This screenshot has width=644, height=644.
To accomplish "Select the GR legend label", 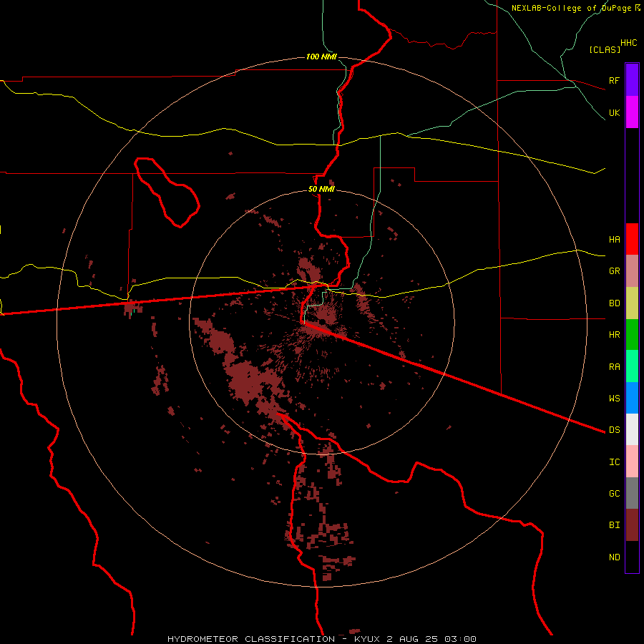I will (x=614, y=270).
